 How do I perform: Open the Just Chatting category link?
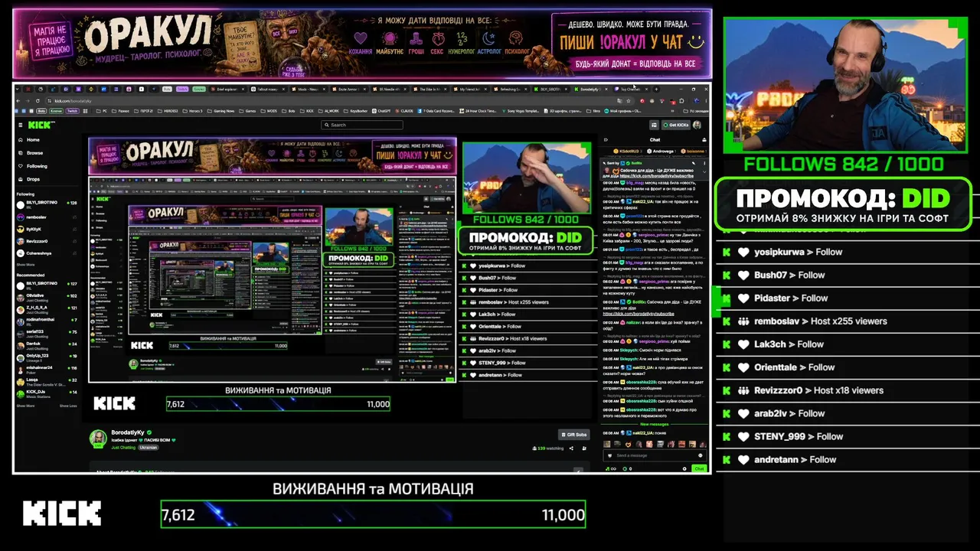(x=123, y=448)
